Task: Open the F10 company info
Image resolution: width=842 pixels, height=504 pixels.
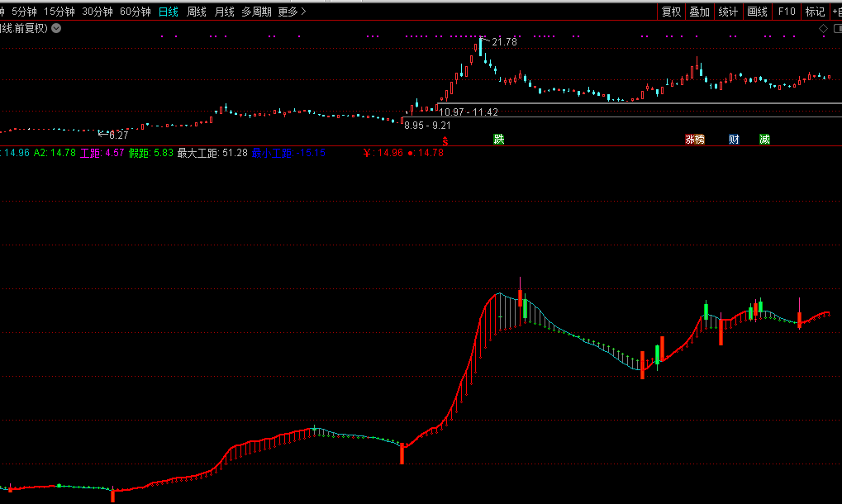Action: (787, 12)
